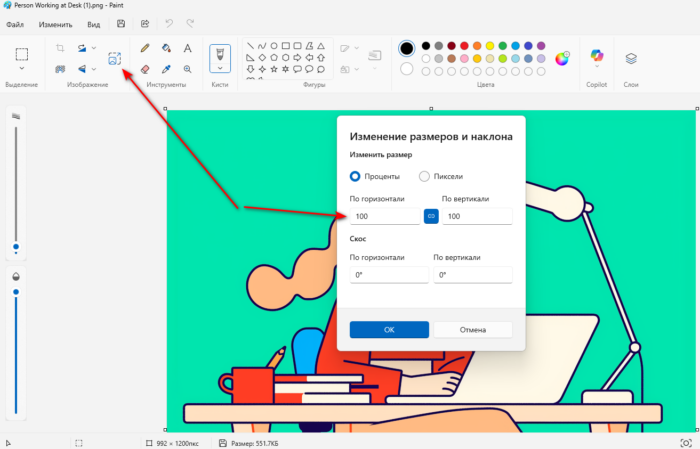Click the Размер: 551.7КБ status text
The height and width of the screenshot is (449, 700).
tap(254, 444)
